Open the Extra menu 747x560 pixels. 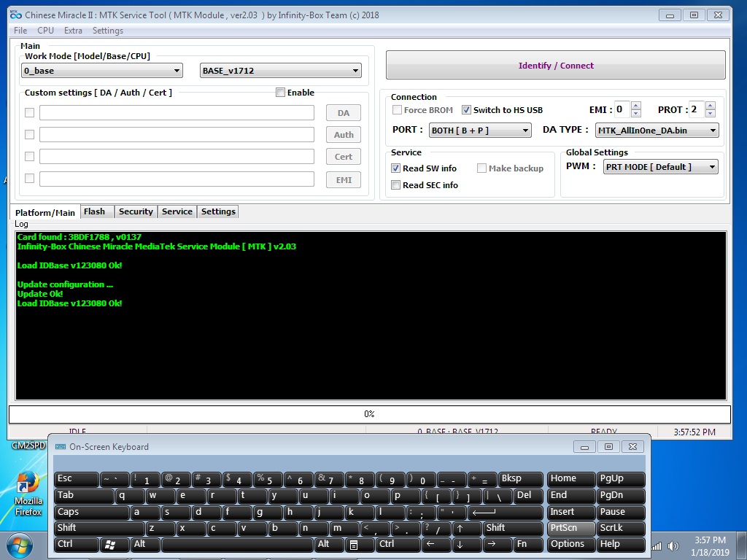point(73,31)
